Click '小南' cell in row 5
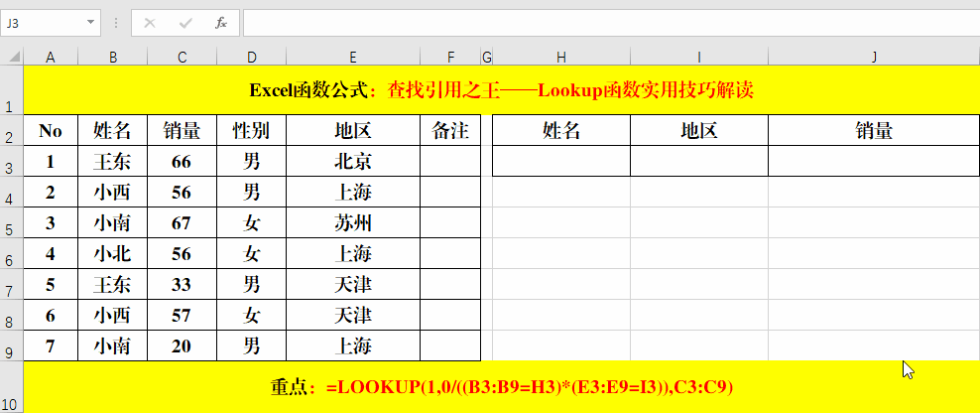Image resolution: width=980 pixels, height=413 pixels. tap(113, 222)
